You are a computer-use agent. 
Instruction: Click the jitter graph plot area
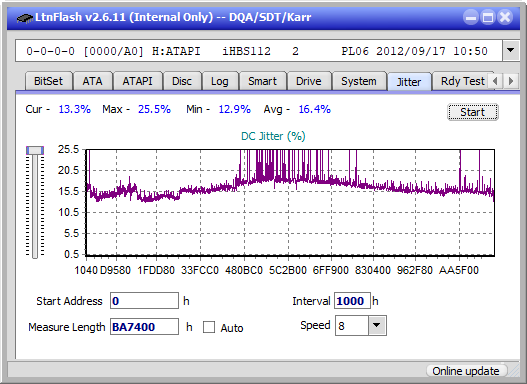point(290,203)
